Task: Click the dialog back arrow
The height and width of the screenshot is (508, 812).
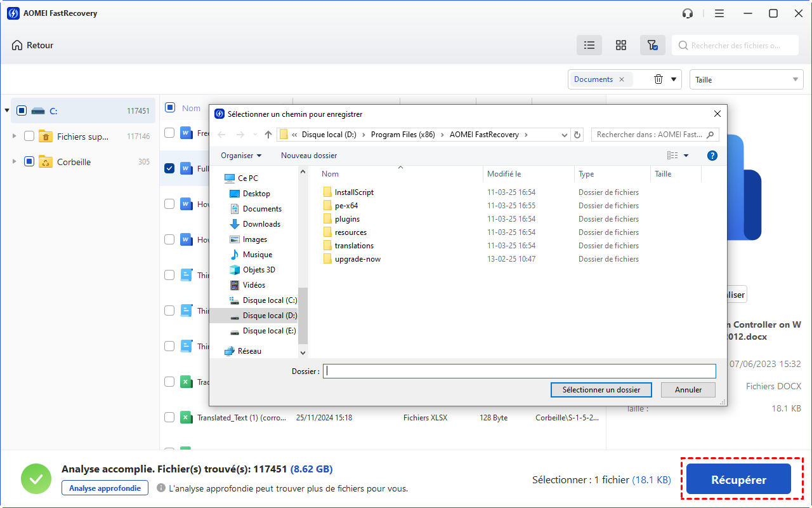Action: 221,135
